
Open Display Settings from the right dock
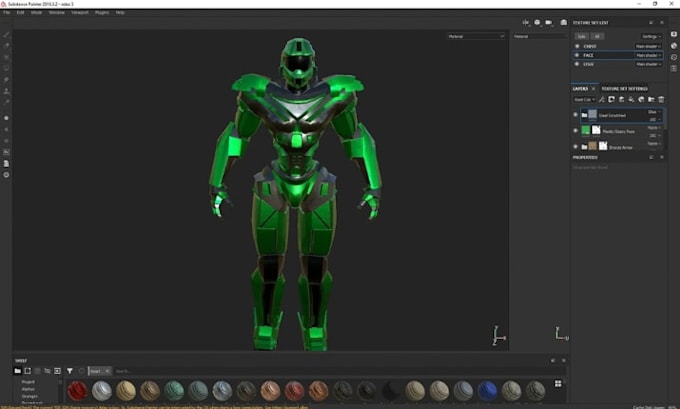673,34
